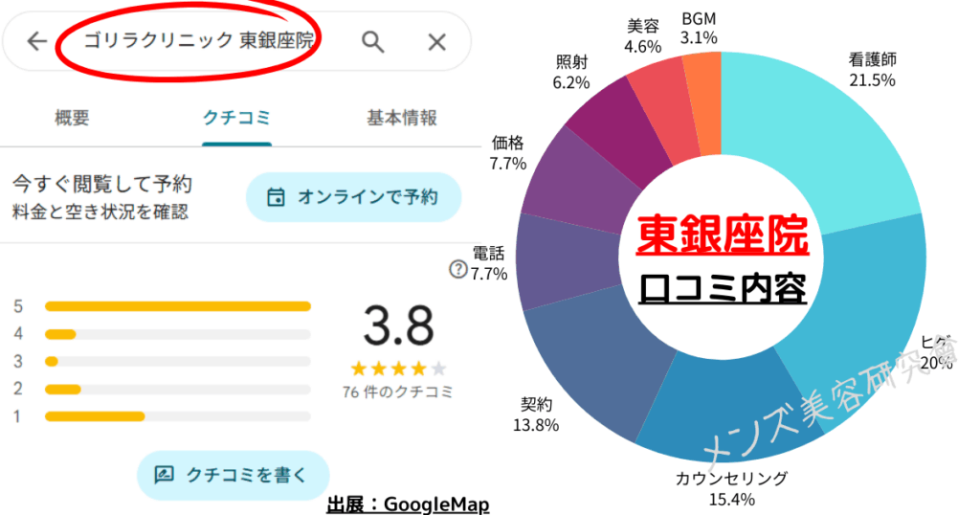This screenshot has width=980, height=515.
Task: Select the 1-star rating bar
Action: tap(178, 416)
